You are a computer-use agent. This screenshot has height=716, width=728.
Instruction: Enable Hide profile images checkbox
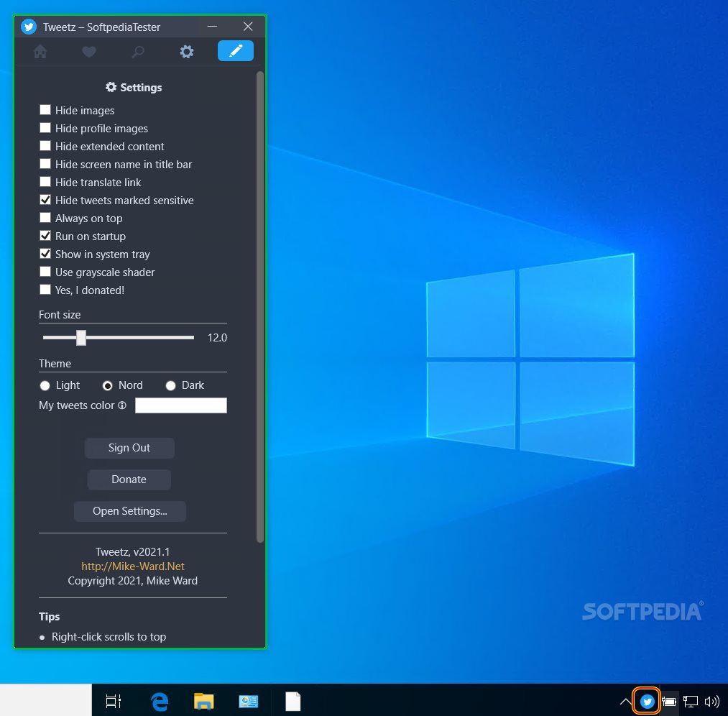(45, 128)
